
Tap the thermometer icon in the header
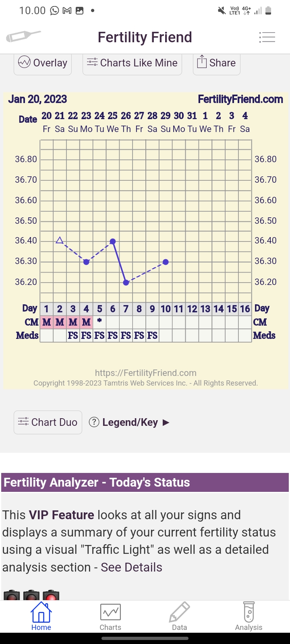[23, 37]
